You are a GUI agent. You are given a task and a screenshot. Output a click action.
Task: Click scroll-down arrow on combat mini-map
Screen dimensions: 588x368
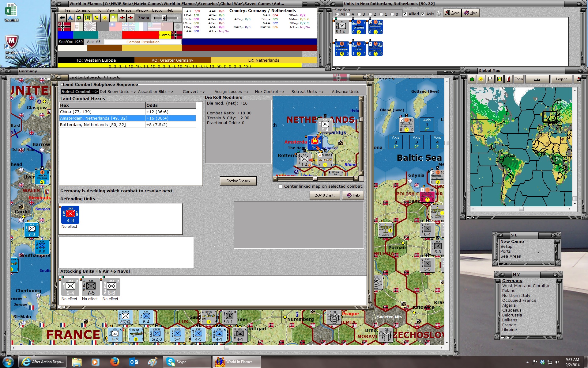tap(361, 174)
